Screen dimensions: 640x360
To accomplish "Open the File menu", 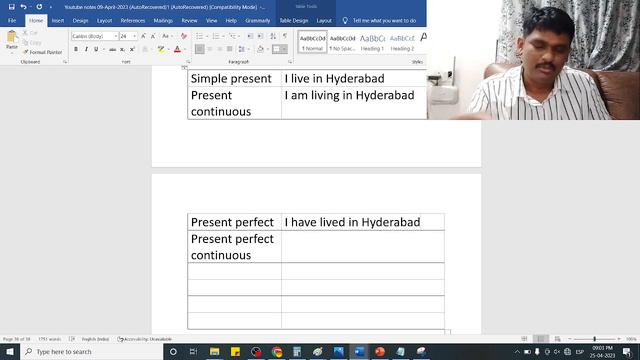I will click(12, 20).
